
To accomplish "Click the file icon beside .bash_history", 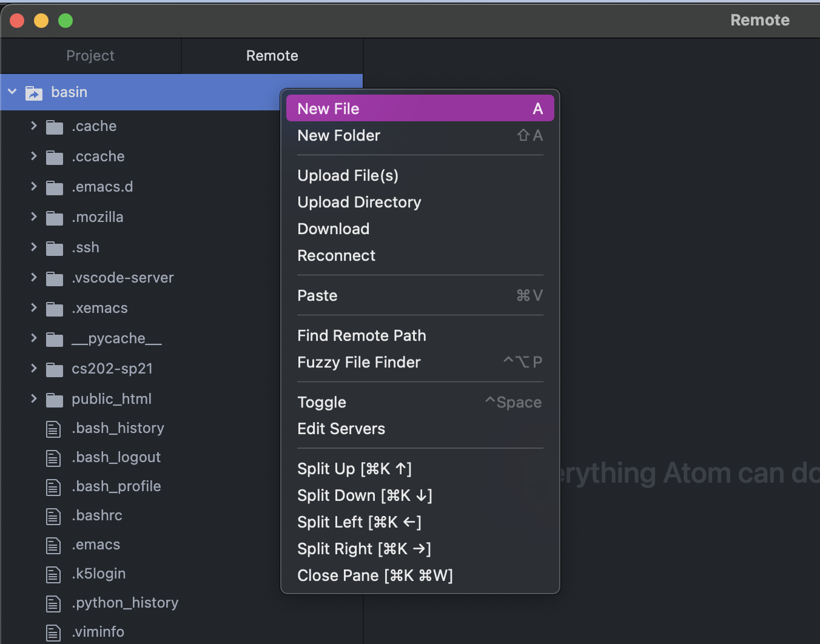I will [53, 428].
